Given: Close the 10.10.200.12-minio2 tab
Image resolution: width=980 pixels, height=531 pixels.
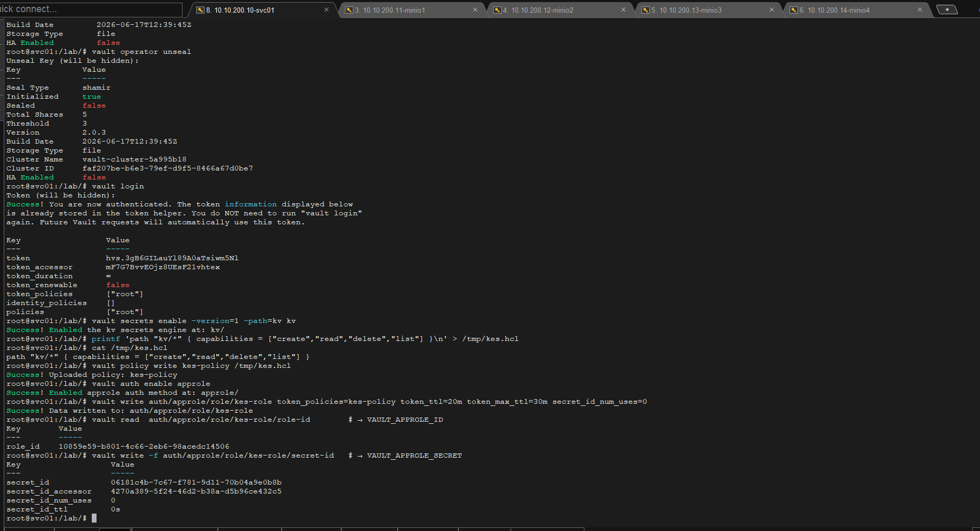Looking at the screenshot, I should click(x=623, y=10).
